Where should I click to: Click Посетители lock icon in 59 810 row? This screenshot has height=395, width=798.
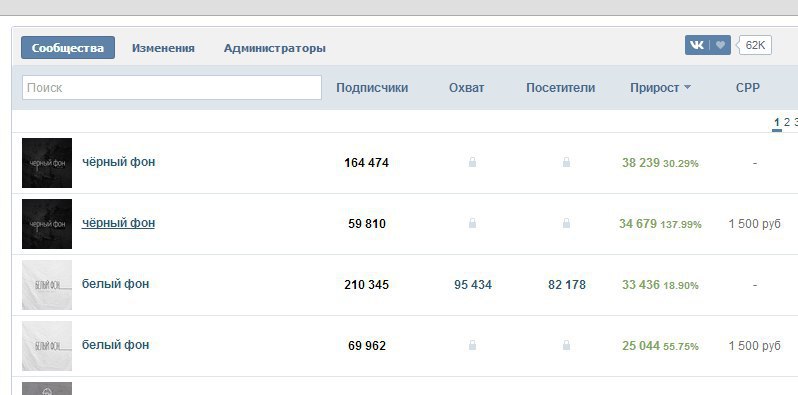point(566,223)
